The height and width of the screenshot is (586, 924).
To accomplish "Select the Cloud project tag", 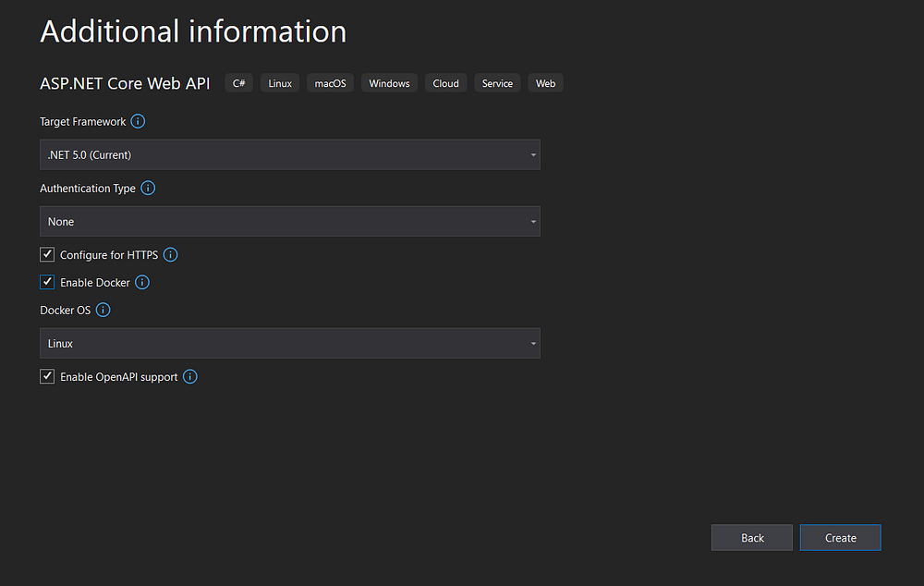I will [x=445, y=82].
